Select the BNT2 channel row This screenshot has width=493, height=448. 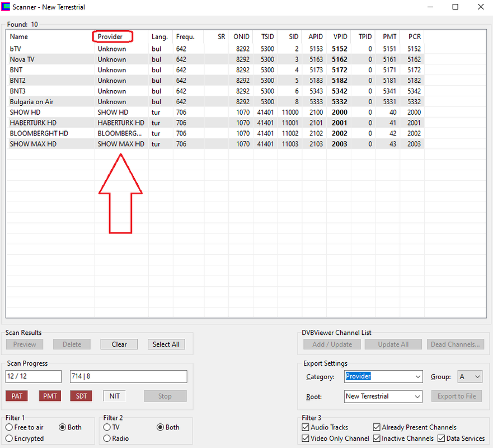[215, 81]
